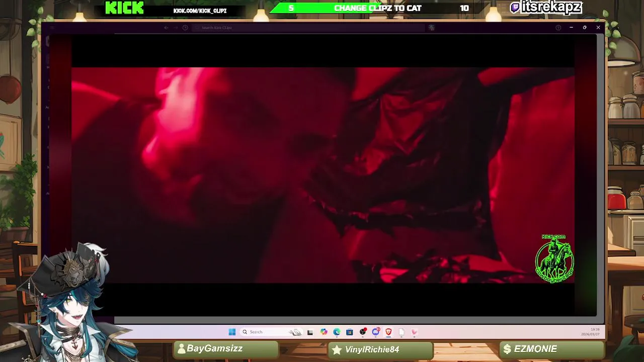644x362 pixels.
Task: Click the KICK logo in overlay
Action: coord(124,8)
